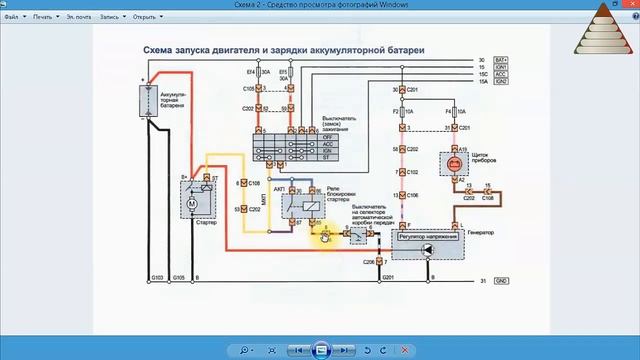Click the restore window button
Image resolution: width=640 pixels, height=360 pixels.
pos(615,4)
